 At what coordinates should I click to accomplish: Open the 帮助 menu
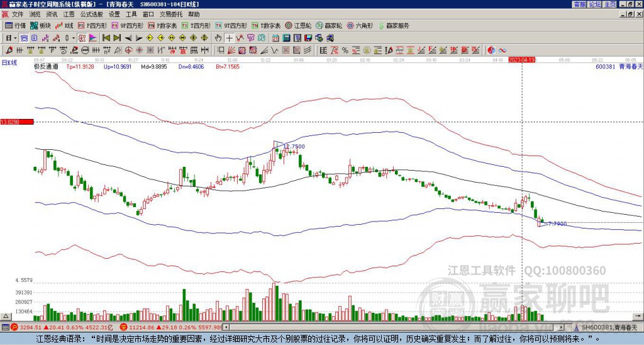194,14
